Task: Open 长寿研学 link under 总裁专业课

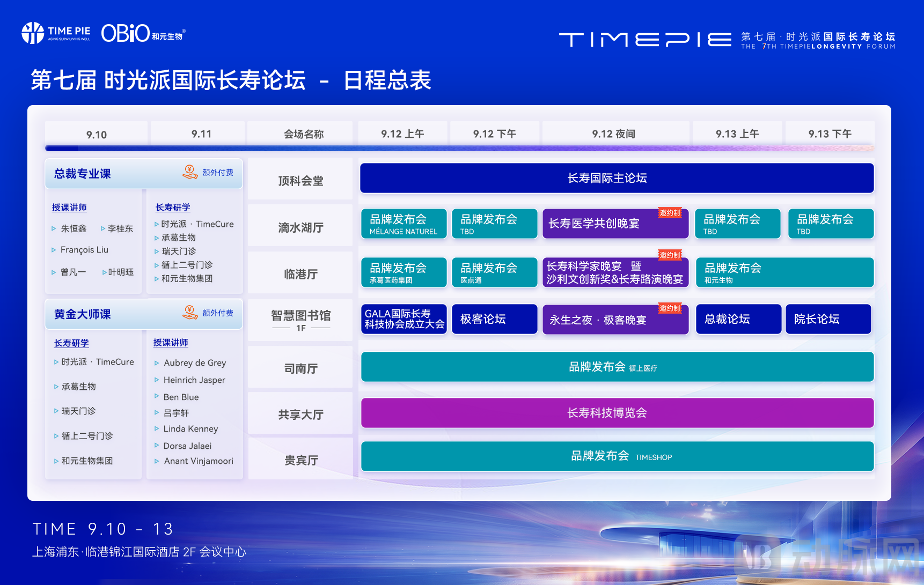Action: 173,208
